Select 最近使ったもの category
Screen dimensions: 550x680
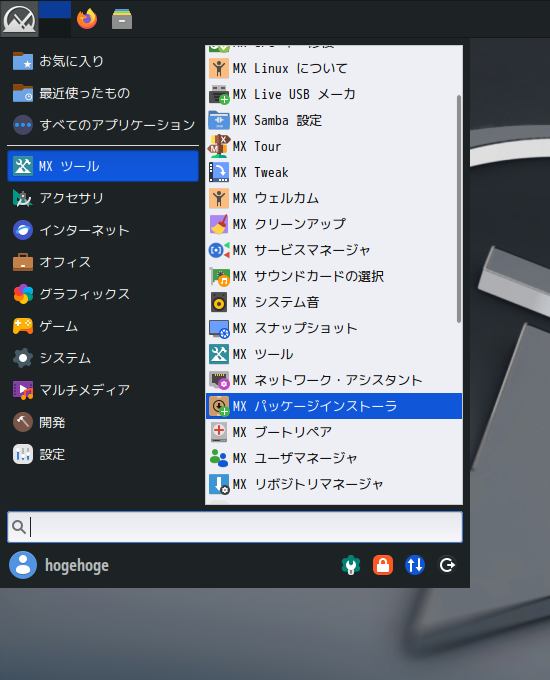click(103, 93)
